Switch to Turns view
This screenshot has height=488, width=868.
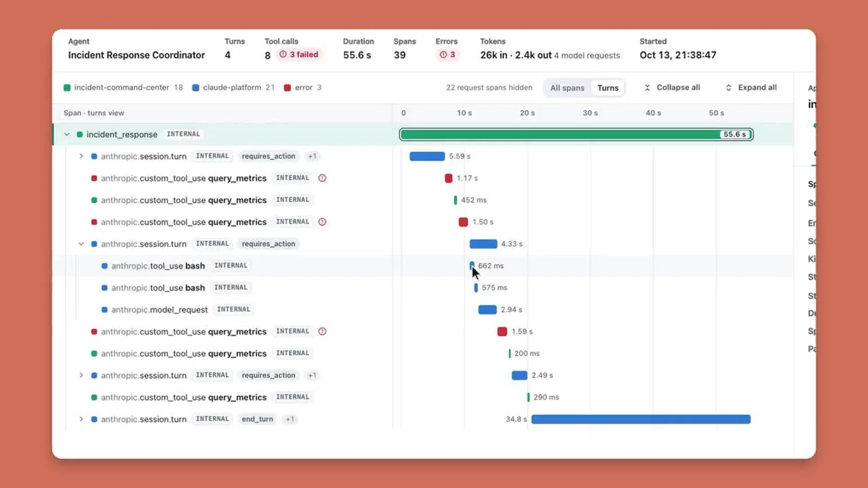click(608, 88)
